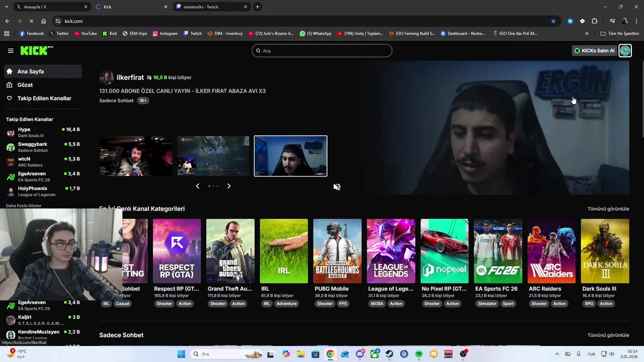
Task: Open Takip Edilen Kanallar in sidebar
Action: pos(43,99)
